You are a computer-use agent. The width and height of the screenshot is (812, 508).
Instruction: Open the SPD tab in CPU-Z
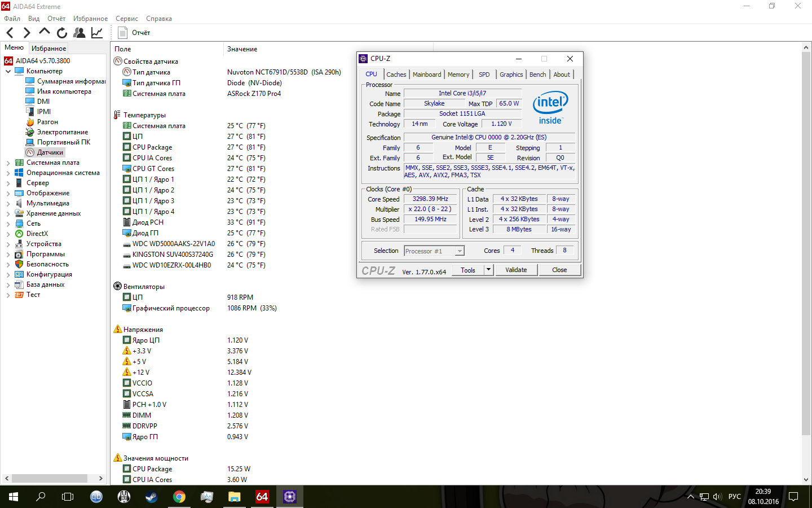[x=484, y=75]
